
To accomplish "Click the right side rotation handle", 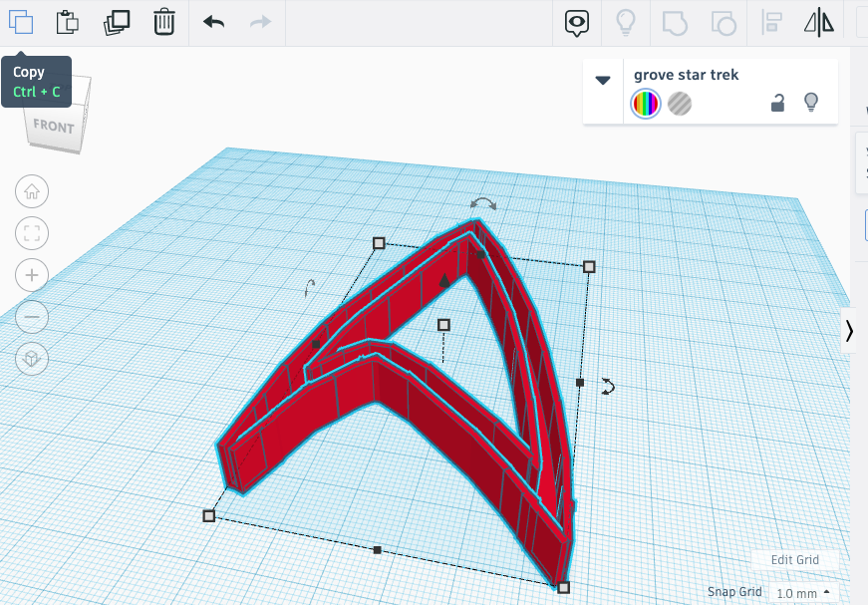I will click(608, 387).
